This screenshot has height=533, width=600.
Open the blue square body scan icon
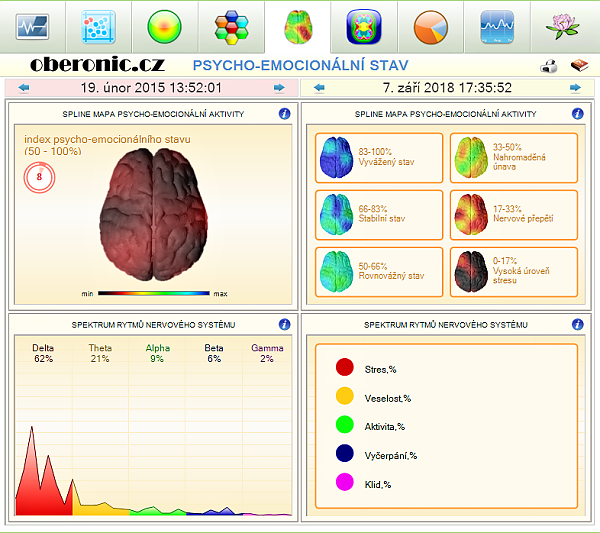tap(363, 26)
